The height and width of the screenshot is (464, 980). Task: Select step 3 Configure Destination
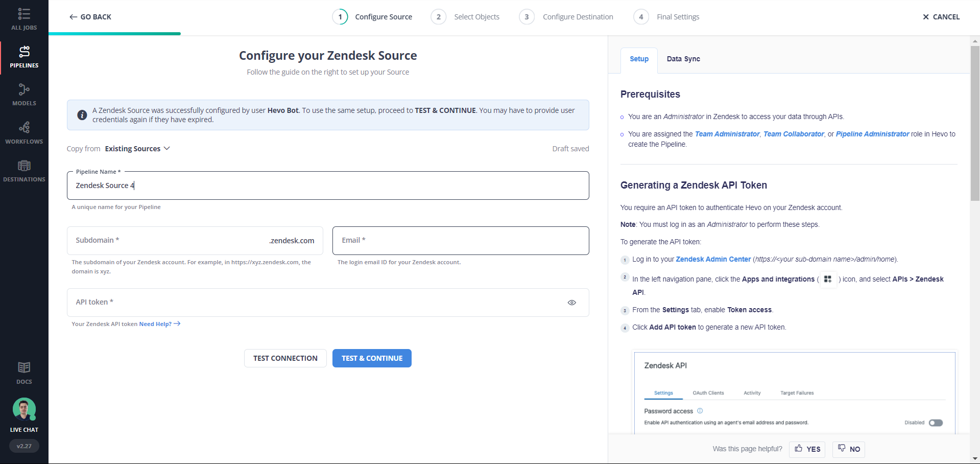tap(566, 17)
